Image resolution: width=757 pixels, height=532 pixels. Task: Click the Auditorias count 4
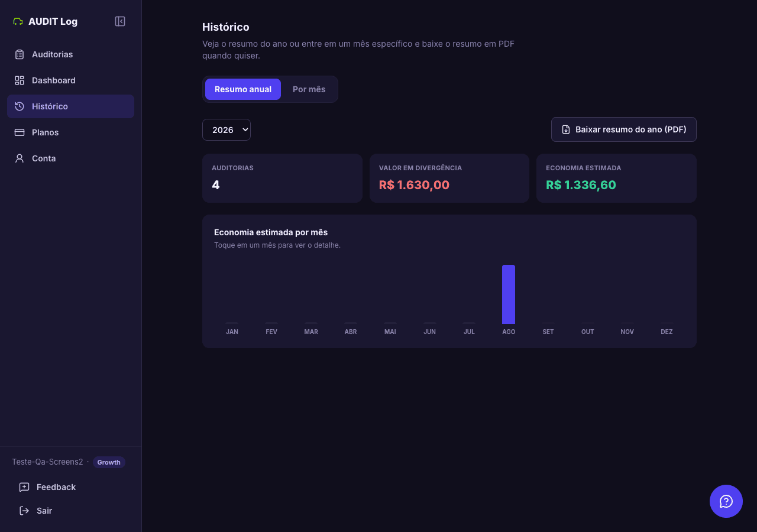pos(216,185)
